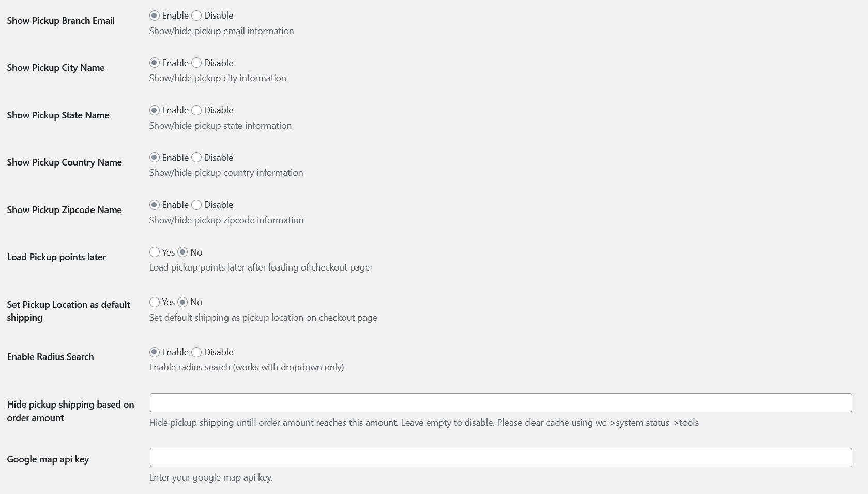Choose Yes for Load Pickup points later
Image resolution: width=868 pixels, height=494 pixels.
[x=154, y=252]
